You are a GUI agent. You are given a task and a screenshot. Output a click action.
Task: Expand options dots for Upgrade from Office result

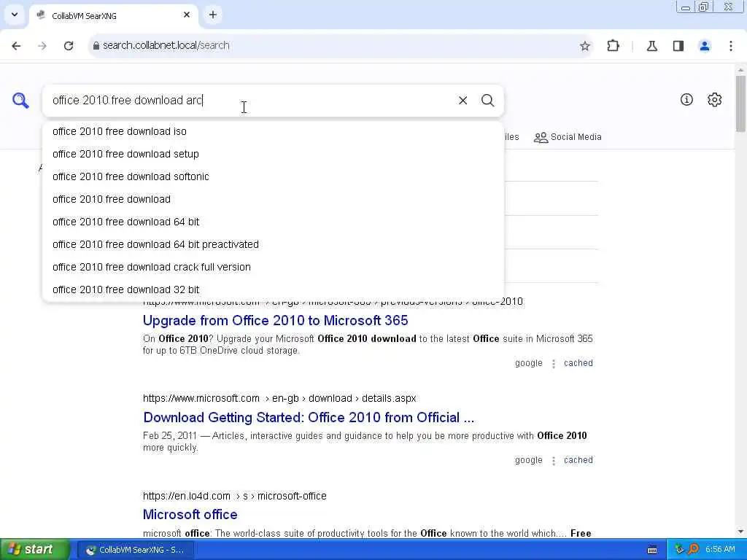(x=554, y=364)
